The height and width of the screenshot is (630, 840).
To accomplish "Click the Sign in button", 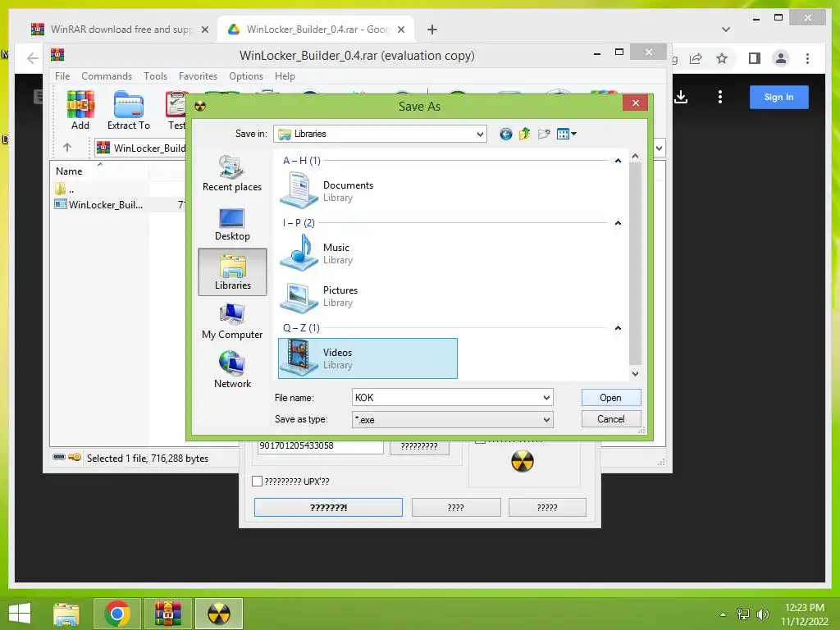I will click(778, 97).
